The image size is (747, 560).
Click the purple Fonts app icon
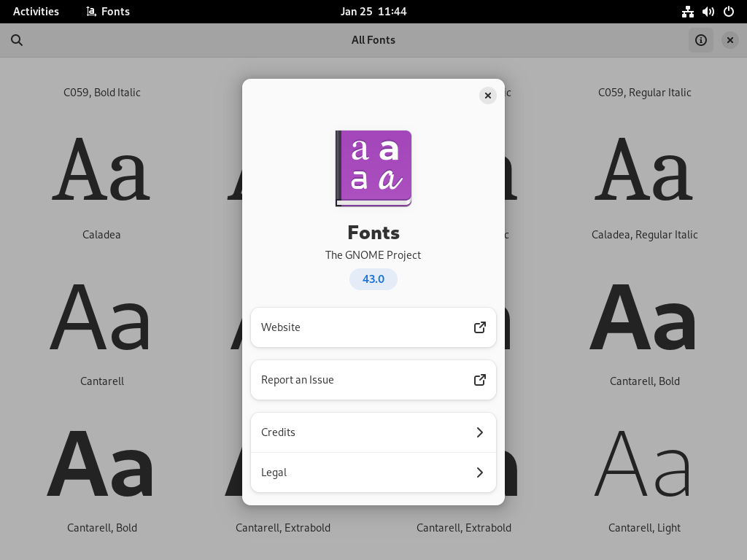point(373,168)
